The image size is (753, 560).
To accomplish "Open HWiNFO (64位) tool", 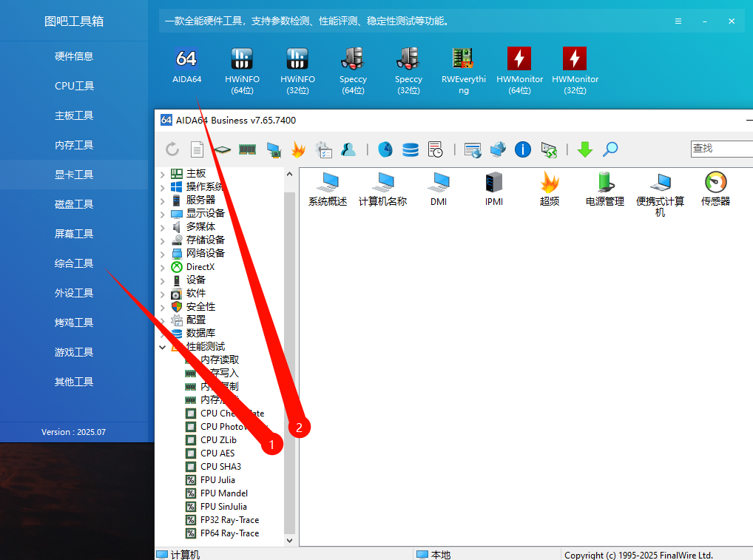I will pos(242,70).
